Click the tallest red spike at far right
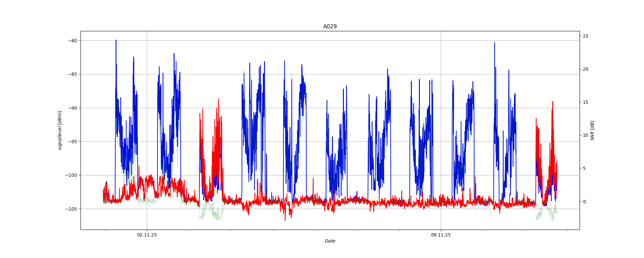The image size is (644, 258). pyautogui.click(x=553, y=103)
